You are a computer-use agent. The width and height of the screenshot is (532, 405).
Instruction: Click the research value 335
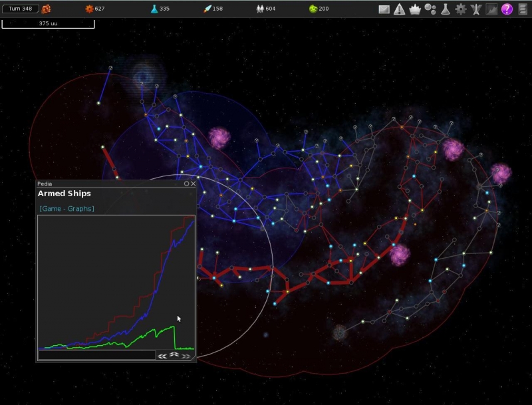click(x=164, y=9)
